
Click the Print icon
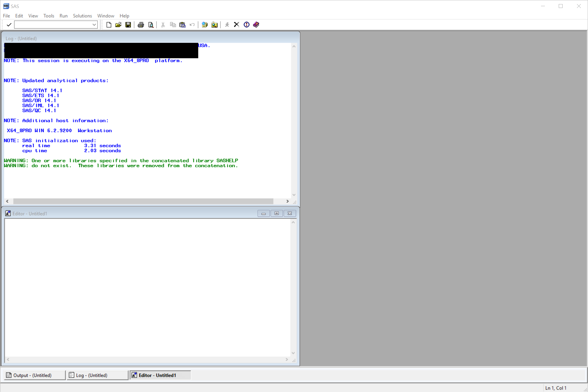[141, 25]
